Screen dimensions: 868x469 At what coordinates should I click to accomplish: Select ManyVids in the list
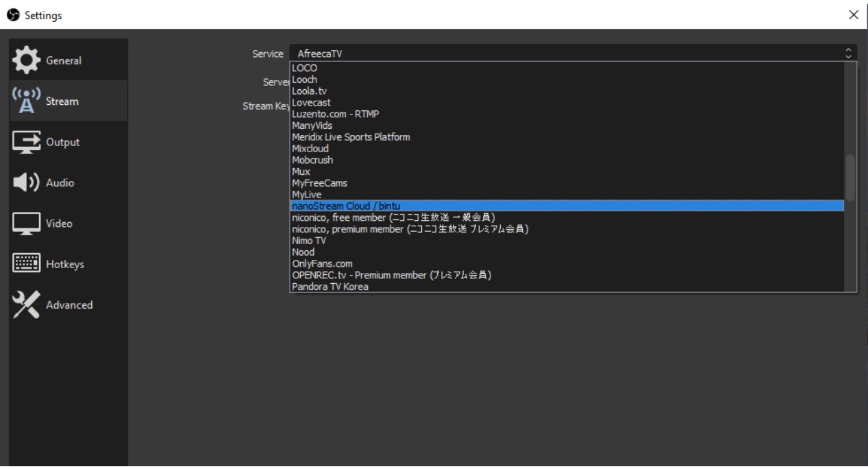[567, 125]
